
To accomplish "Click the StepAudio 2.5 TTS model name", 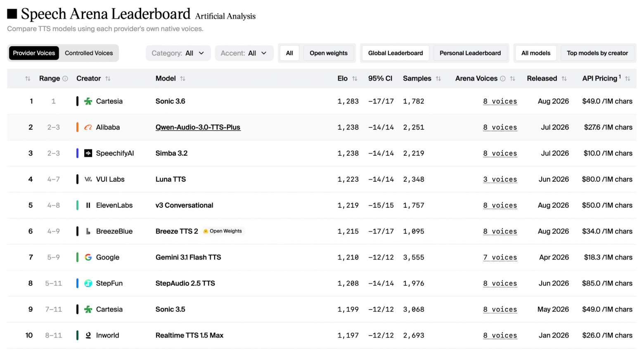I will click(185, 283).
